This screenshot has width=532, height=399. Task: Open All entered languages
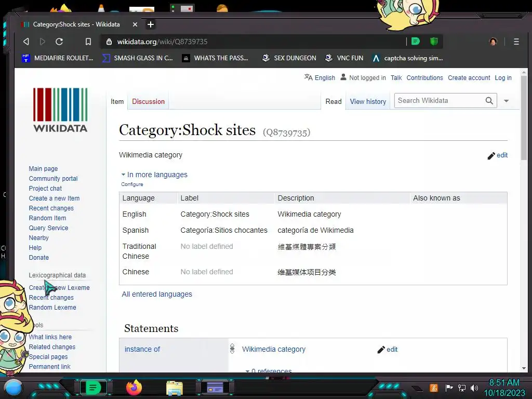coord(157,294)
